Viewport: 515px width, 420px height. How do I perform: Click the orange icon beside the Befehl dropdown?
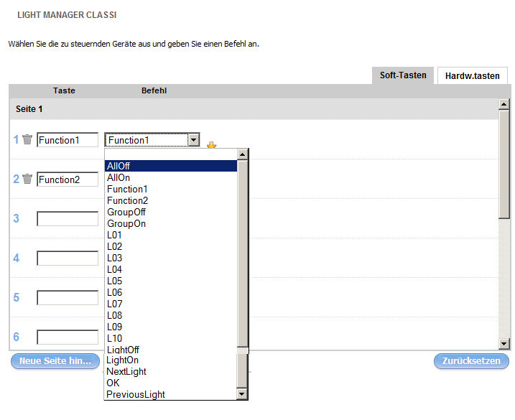coord(211,145)
